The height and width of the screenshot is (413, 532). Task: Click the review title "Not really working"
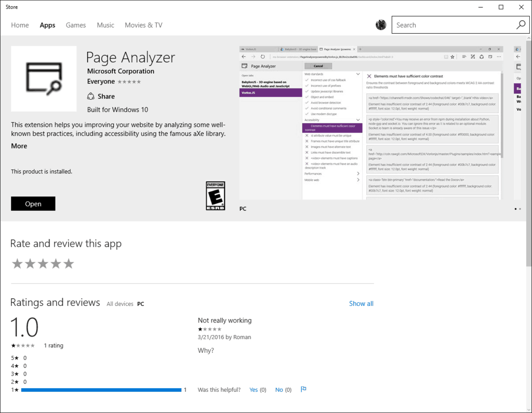[224, 321]
